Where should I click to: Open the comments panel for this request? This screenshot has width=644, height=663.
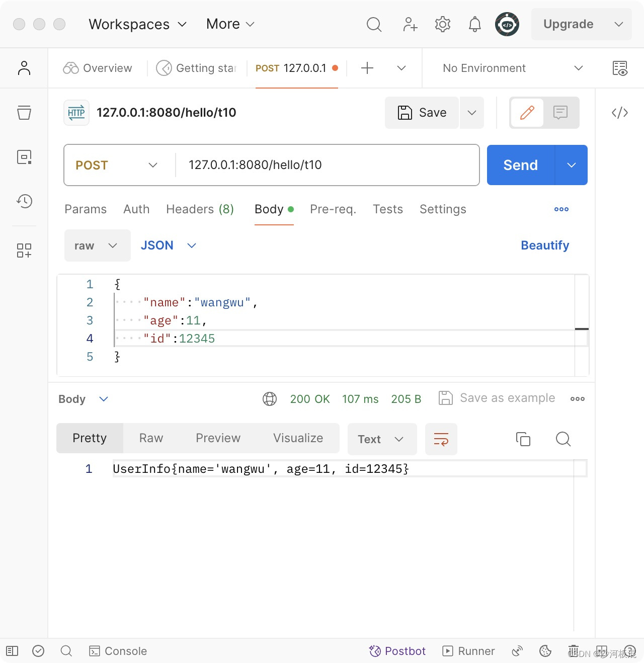pyautogui.click(x=560, y=113)
